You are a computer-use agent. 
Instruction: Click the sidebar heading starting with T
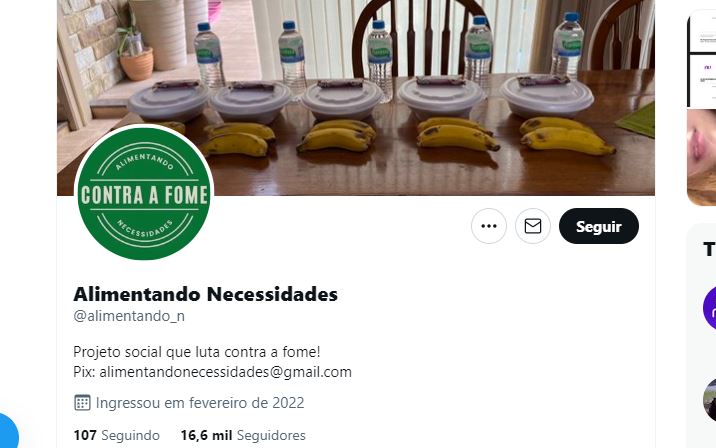709,250
